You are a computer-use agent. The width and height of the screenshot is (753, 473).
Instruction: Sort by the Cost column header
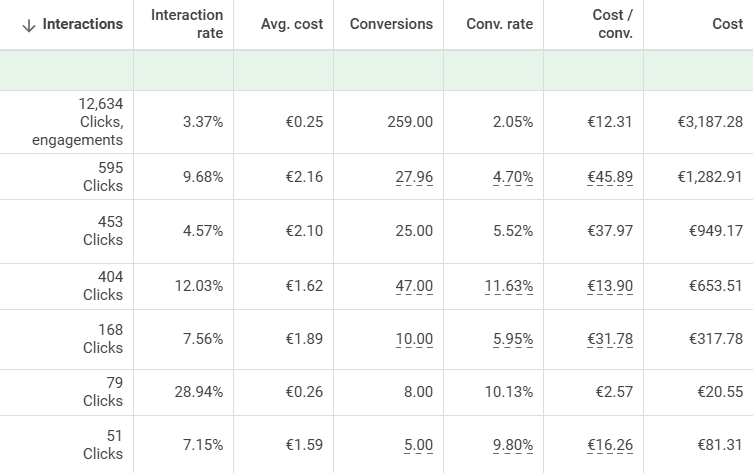[x=727, y=24]
